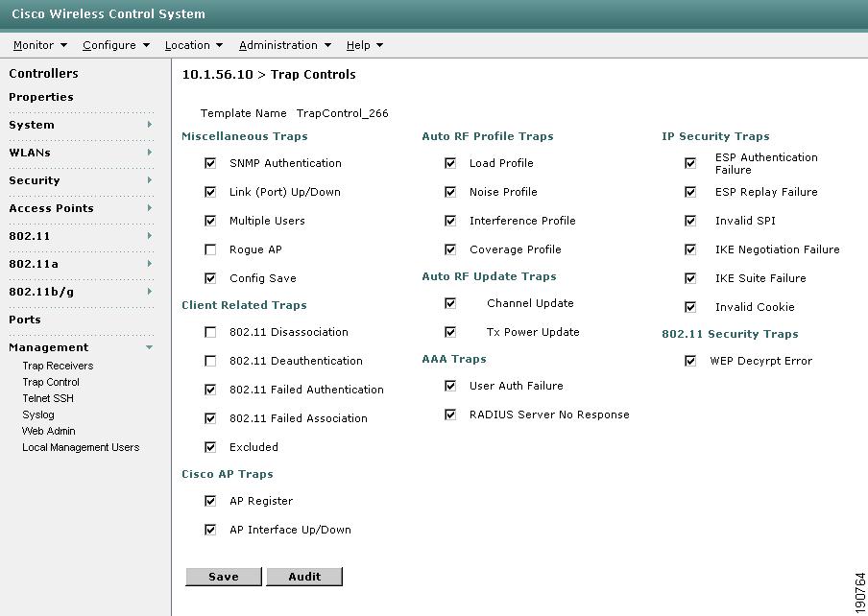
Task: Click the Audit button
Action: point(304,577)
